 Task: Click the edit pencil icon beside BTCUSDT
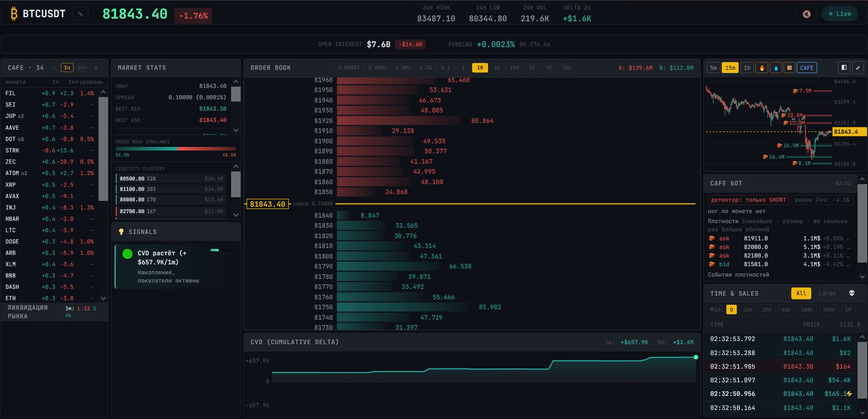point(80,14)
